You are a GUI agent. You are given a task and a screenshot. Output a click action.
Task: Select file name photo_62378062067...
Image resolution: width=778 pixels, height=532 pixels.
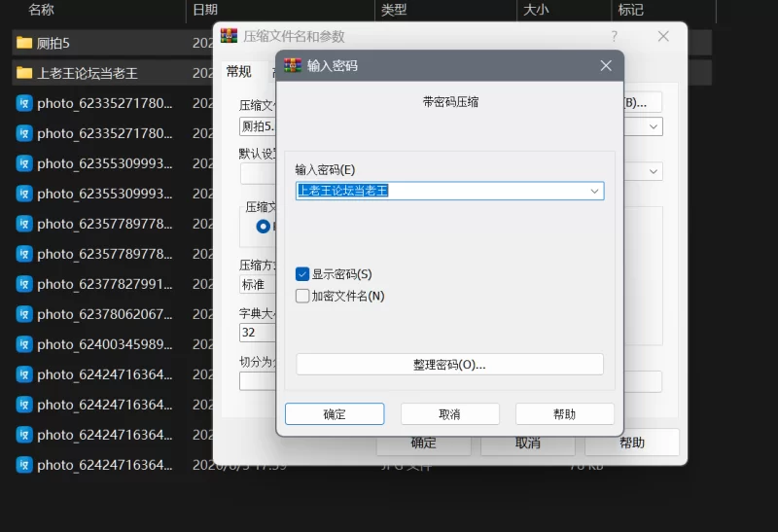coord(105,315)
